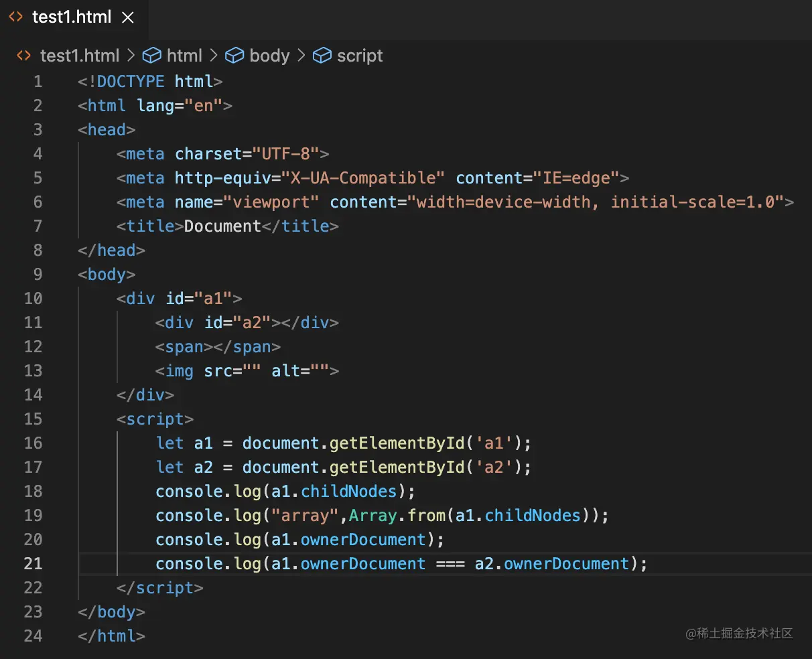
Task: Click "getElementById" on line 16
Action: [397, 443]
